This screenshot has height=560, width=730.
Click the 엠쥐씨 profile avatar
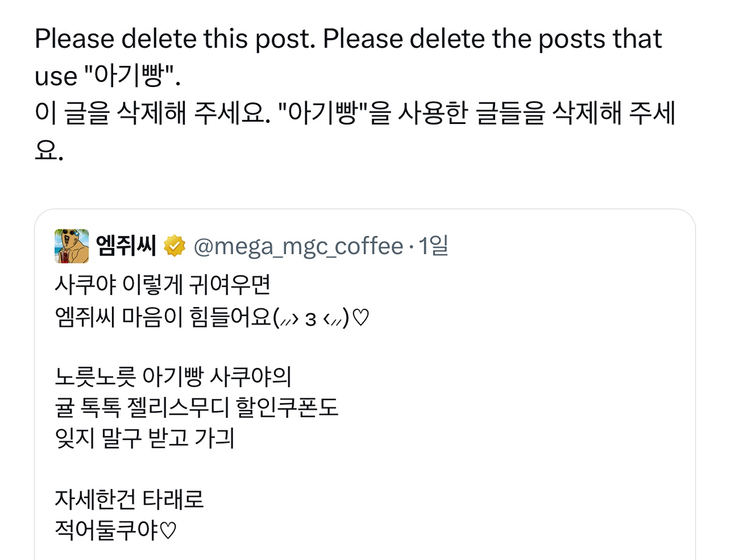click(72, 246)
